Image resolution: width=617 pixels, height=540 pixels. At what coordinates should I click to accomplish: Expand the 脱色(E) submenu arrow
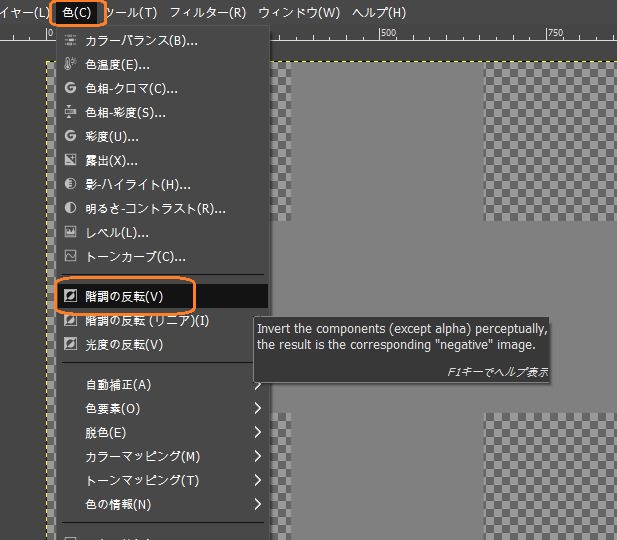[257, 433]
